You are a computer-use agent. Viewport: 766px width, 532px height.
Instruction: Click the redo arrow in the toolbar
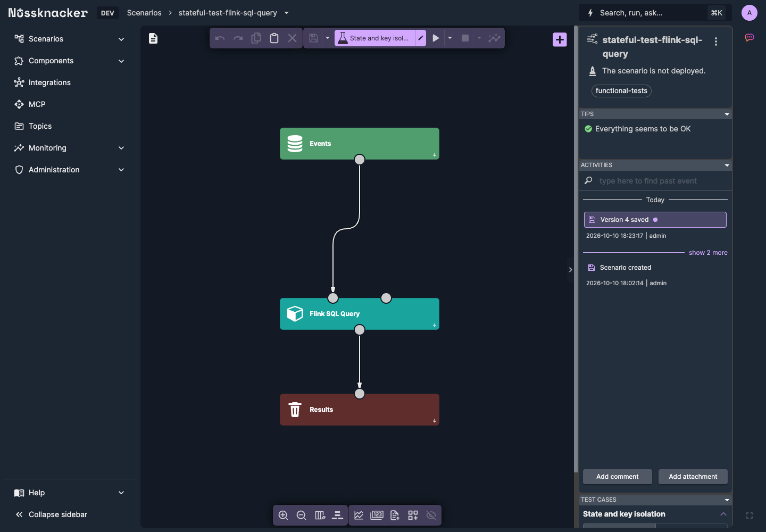238,38
